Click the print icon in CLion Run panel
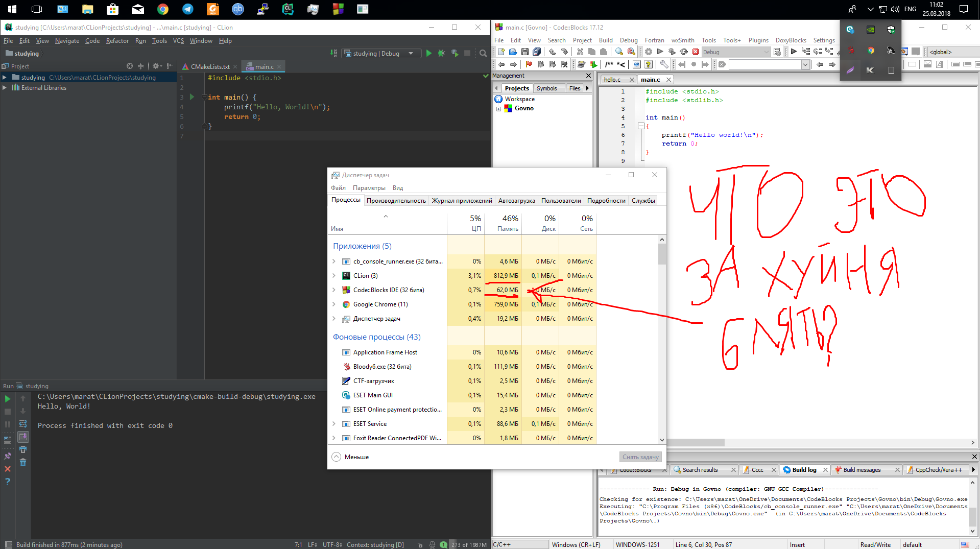This screenshot has width=980, height=549. click(23, 449)
